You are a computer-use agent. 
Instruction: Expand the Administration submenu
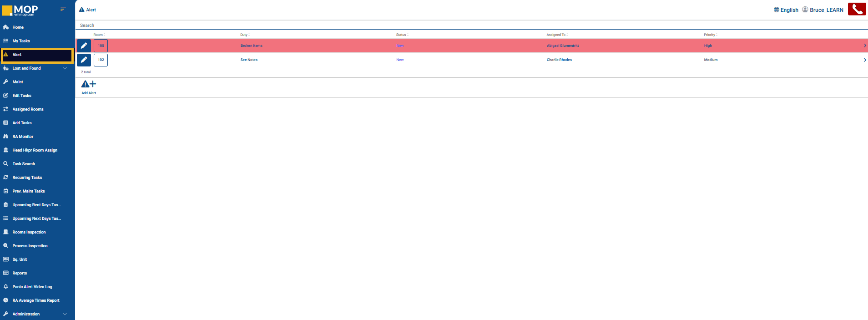point(65,314)
